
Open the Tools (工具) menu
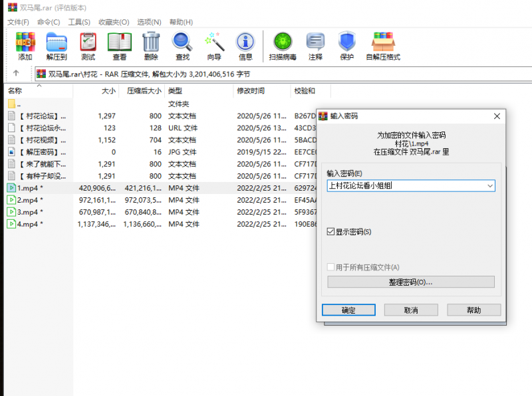tap(79, 22)
